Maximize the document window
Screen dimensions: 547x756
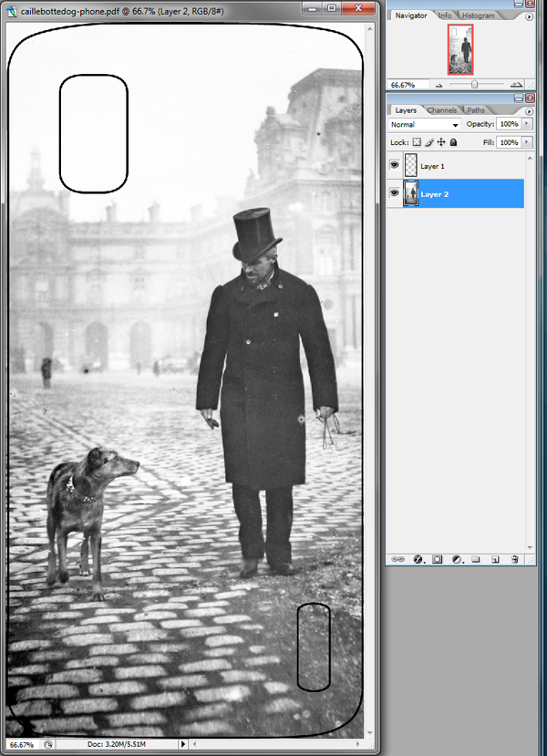332,8
